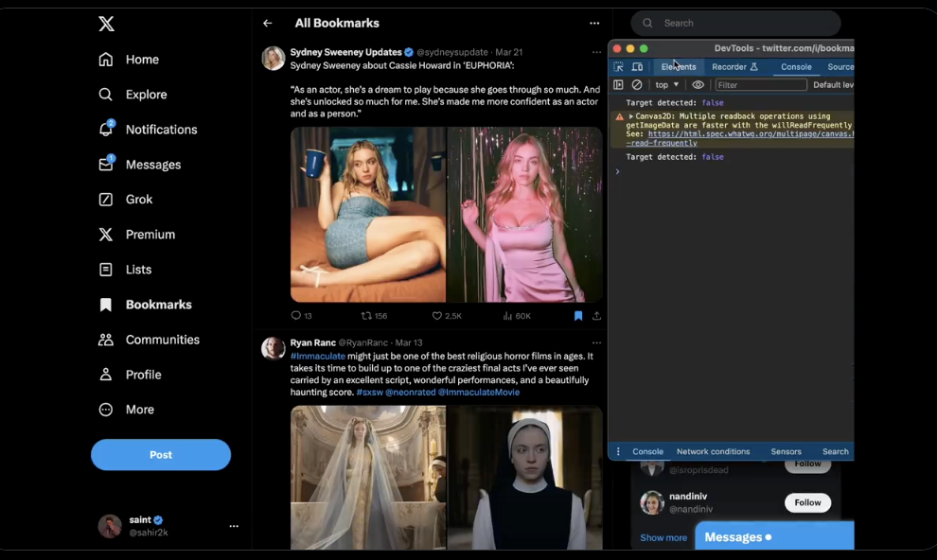Click the console Filter field

pyautogui.click(x=761, y=85)
